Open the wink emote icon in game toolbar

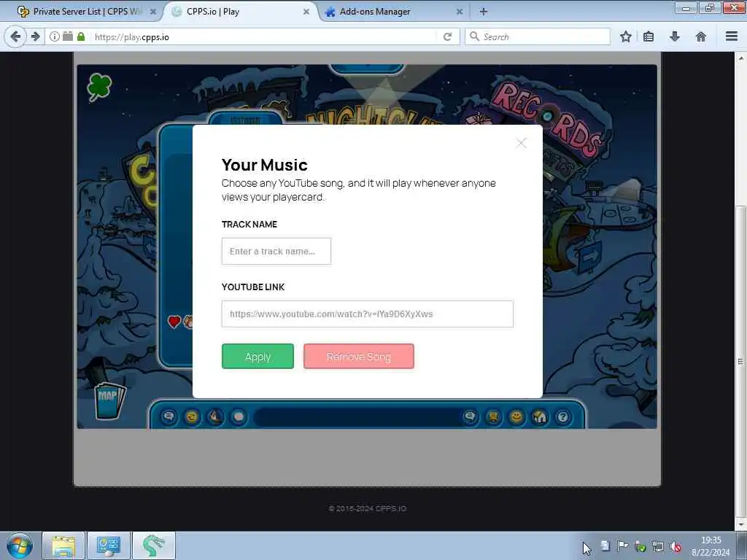pyautogui.click(x=192, y=416)
